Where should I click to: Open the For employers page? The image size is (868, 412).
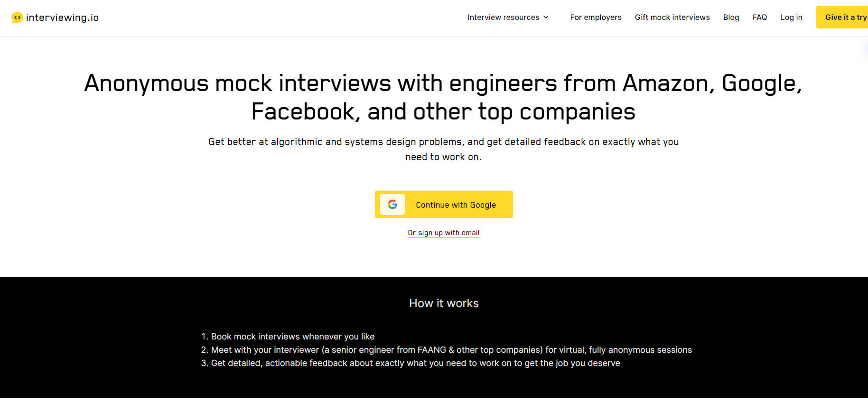(596, 17)
